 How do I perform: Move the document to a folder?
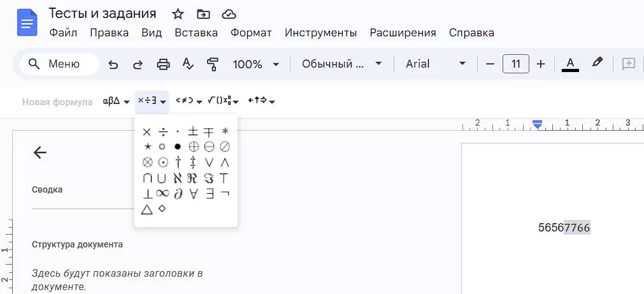click(x=203, y=15)
